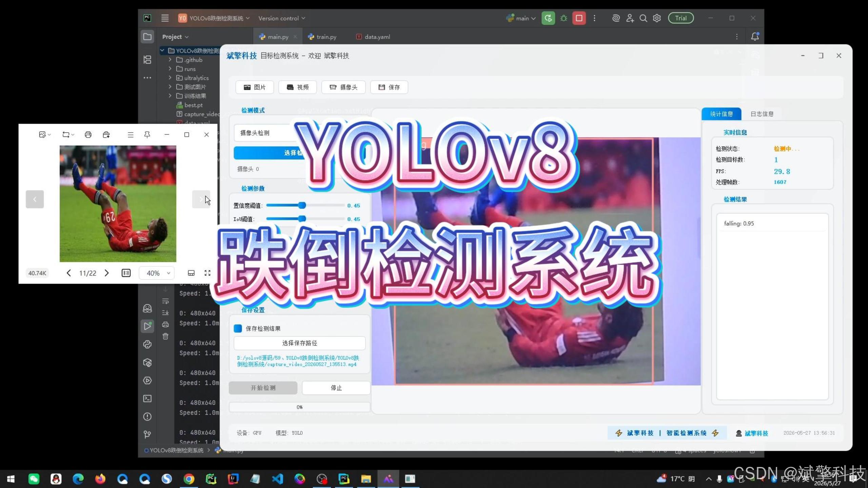Click the Debug bug icon in PyCharm
The image size is (868, 488).
click(x=564, y=18)
